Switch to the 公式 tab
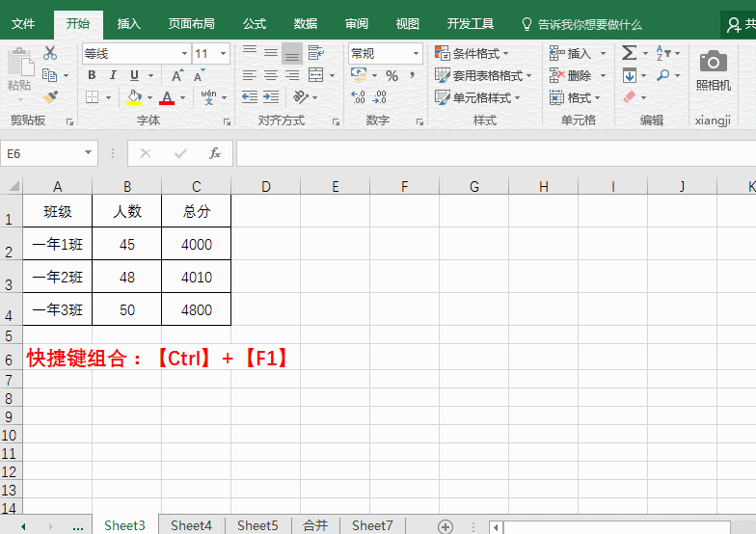 pos(255,23)
